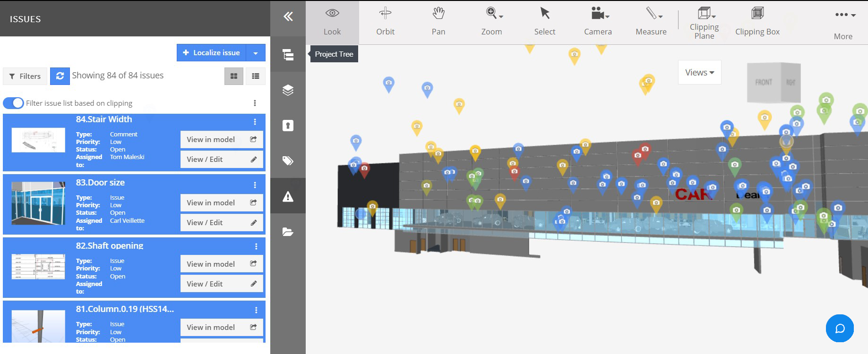Expand the Localize issue dropdown arrow
Screen dimensions: 868x354
pos(256,53)
